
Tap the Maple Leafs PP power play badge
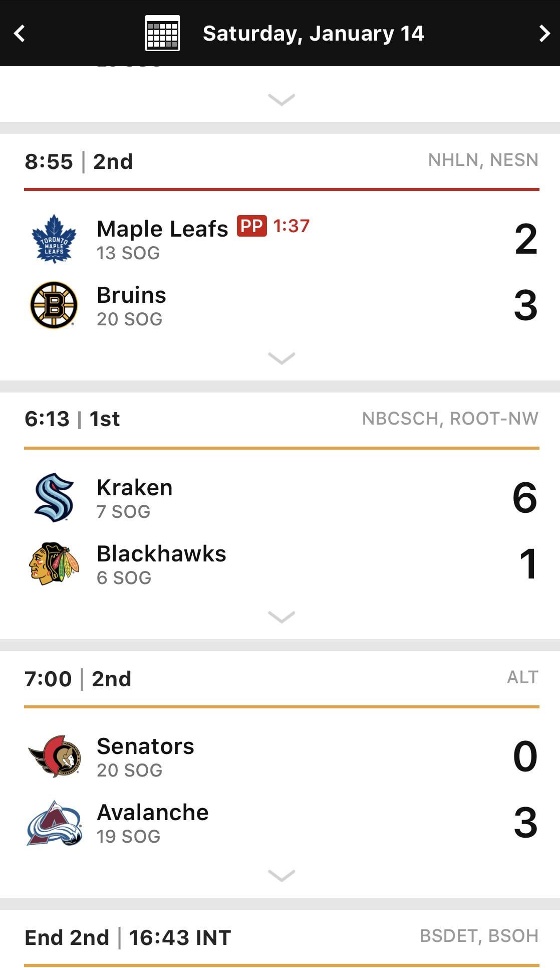(x=251, y=226)
